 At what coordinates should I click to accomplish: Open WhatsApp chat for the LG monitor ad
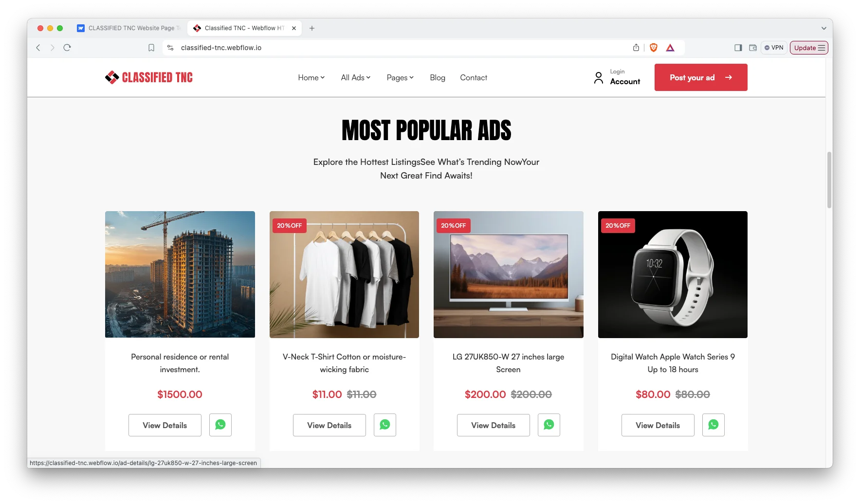(549, 425)
